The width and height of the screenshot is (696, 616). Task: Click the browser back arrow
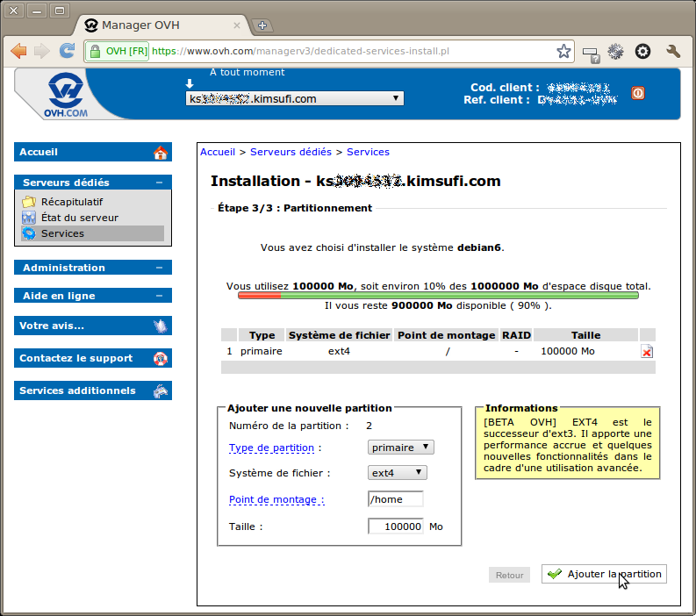(18, 51)
